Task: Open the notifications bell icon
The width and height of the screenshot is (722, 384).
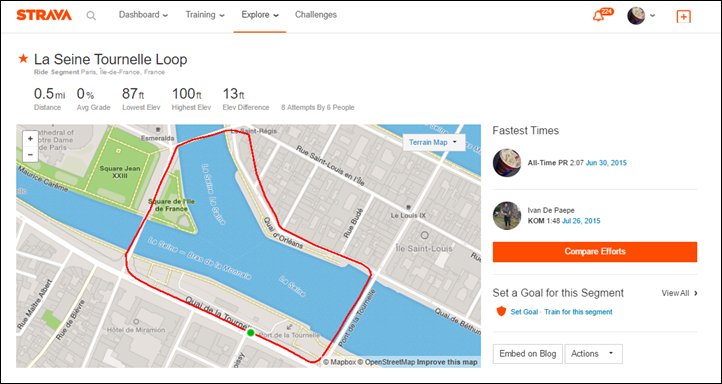Action: pyautogui.click(x=599, y=16)
